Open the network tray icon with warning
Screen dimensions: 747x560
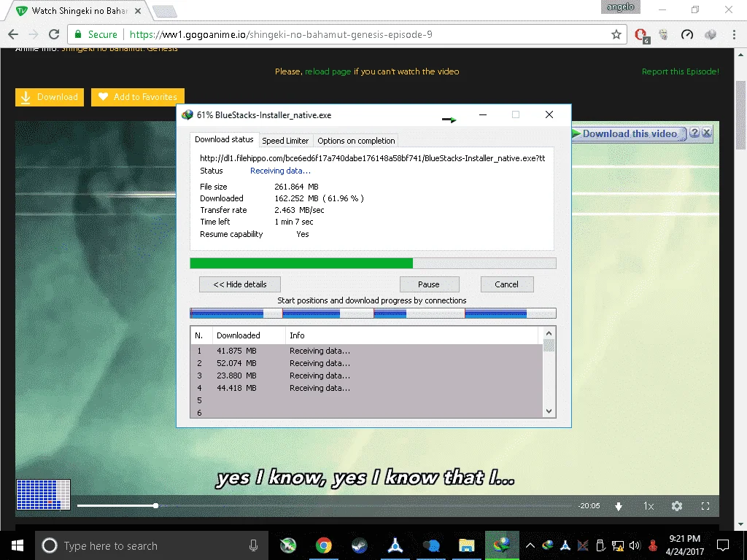[x=618, y=545]
